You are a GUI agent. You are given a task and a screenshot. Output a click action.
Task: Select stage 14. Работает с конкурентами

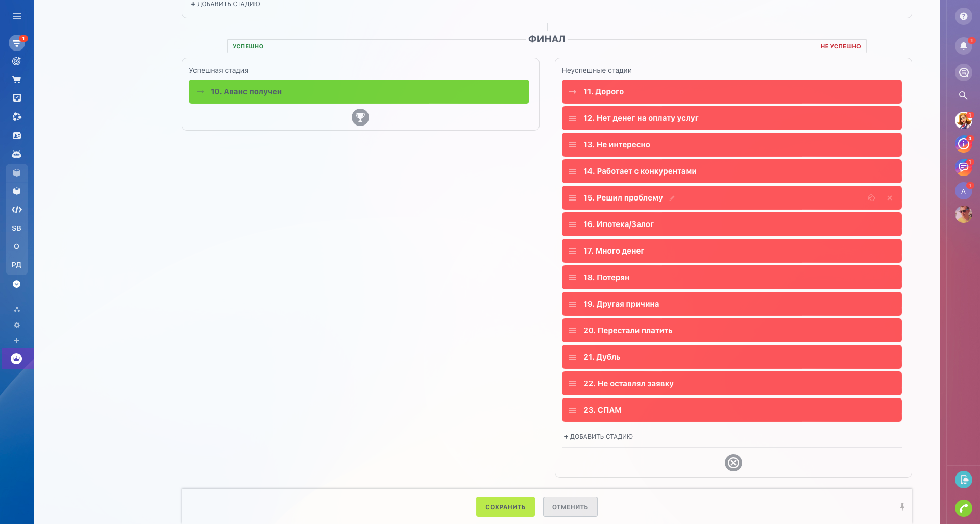(x=732, y=171)
